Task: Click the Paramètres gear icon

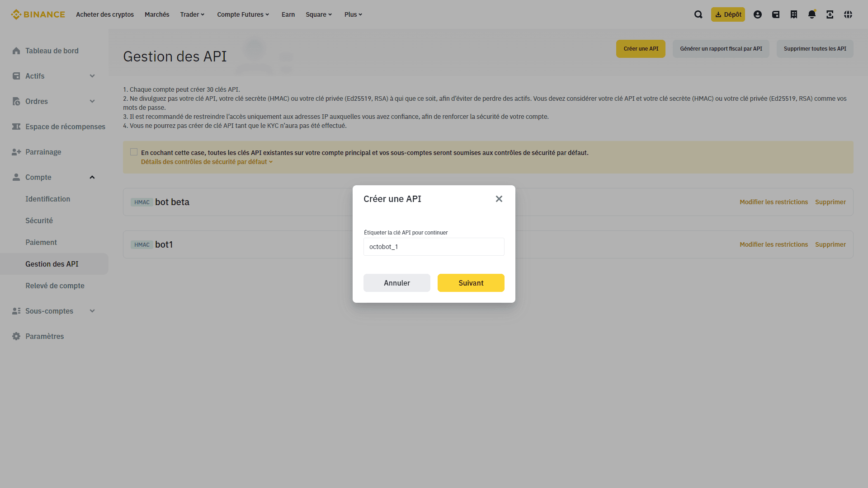Action: point(16,336)
